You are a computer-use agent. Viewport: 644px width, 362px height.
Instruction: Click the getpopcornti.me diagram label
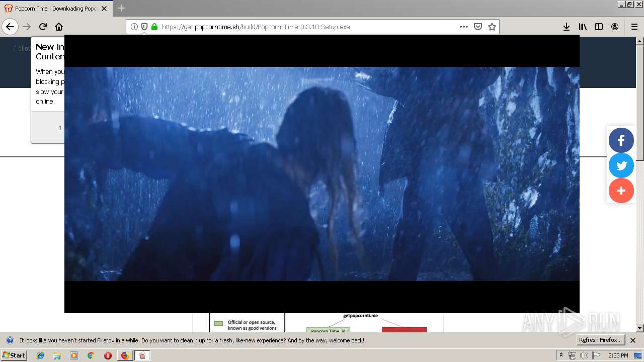click(x=361, y=316)
